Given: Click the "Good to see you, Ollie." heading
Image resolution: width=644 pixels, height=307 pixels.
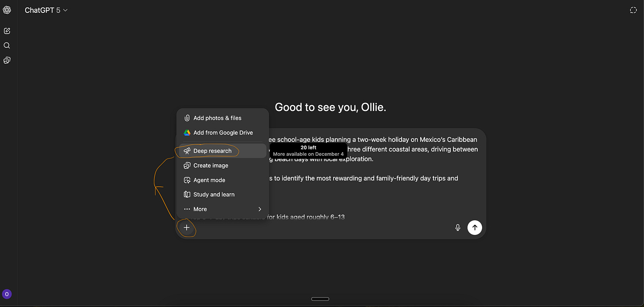Looking at the screenshot, I should [x=330, y=107].
